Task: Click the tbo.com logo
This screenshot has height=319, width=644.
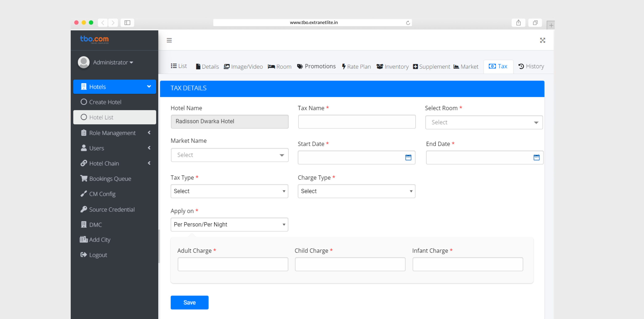Action: [x=94, y=40]
